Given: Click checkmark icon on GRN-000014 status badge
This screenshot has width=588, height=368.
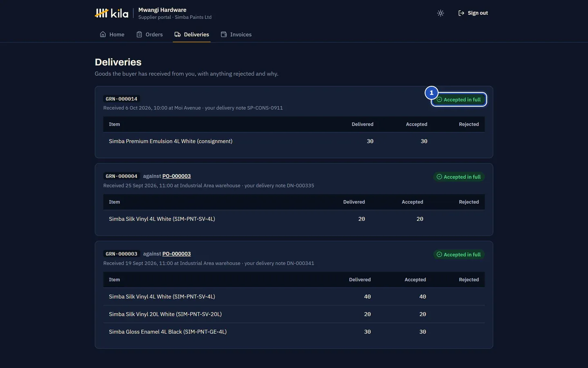Looking at the screenshot, I should pyautogui.click(x=439, y=99).
